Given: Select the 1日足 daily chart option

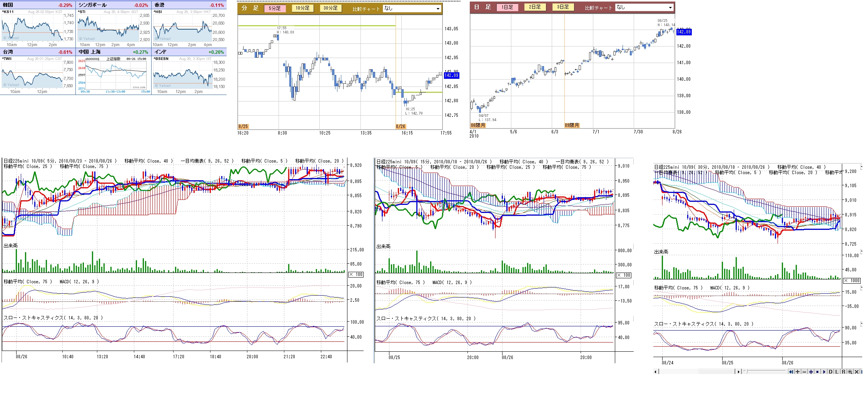Looking at the screenshot, I should [507, 7].
